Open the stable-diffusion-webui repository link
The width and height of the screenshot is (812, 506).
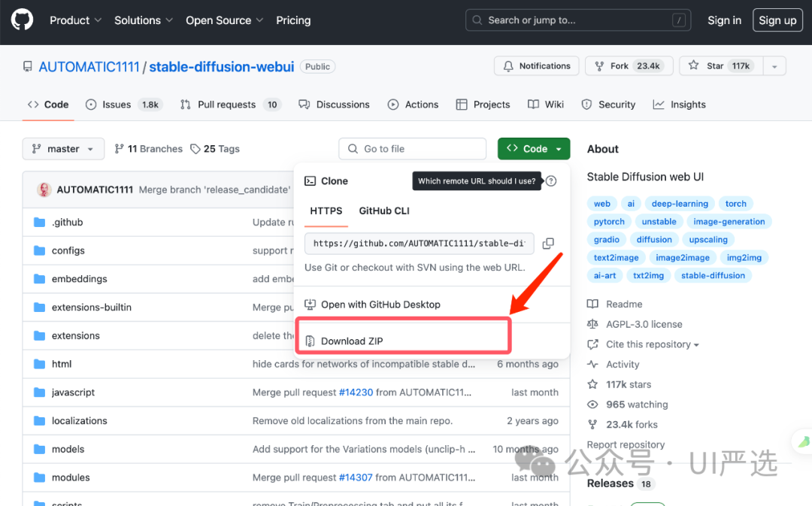(222, 67)
